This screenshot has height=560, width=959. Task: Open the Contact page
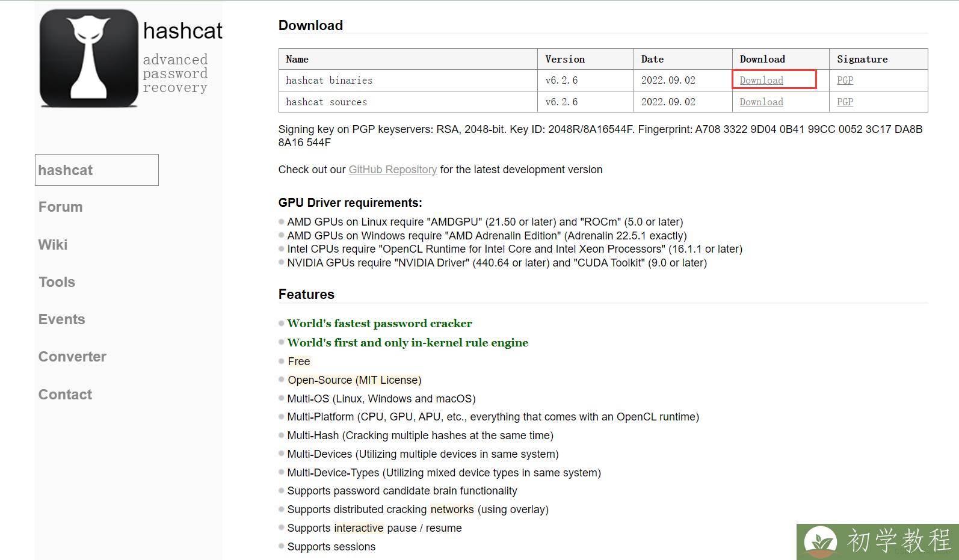click(x=65, y=395)
